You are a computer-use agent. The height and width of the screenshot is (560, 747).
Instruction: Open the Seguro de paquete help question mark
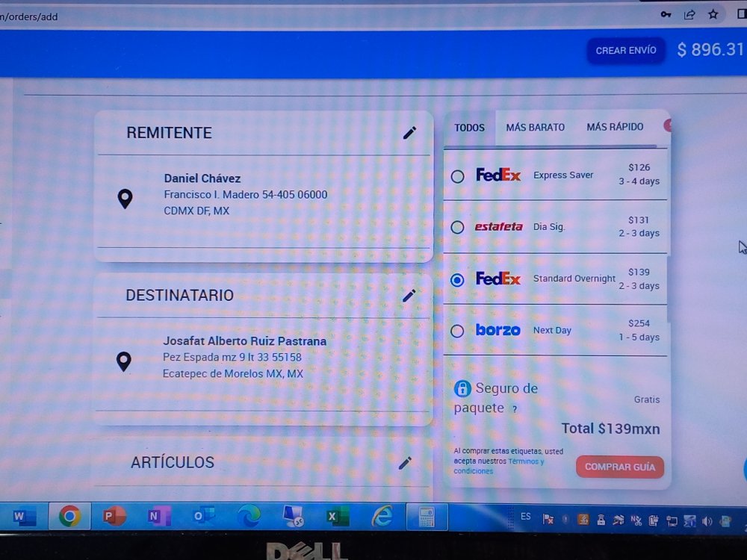click(515, 408)
